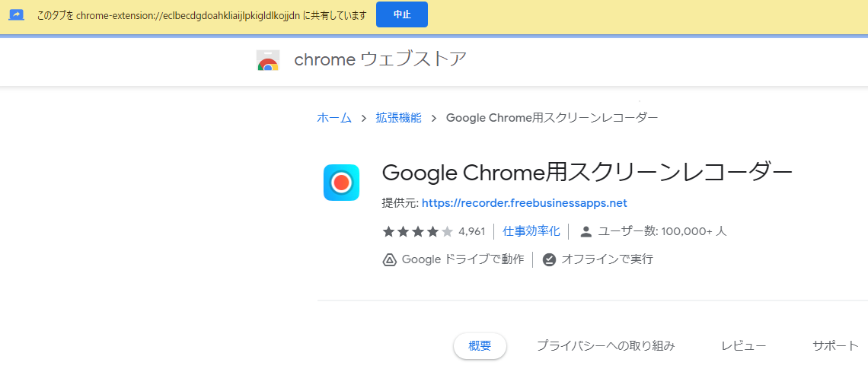The height and width of the screenshot is (391, 868).
Task: Click the chevron after ホーム breadcrumb
Action: [364, 118]
